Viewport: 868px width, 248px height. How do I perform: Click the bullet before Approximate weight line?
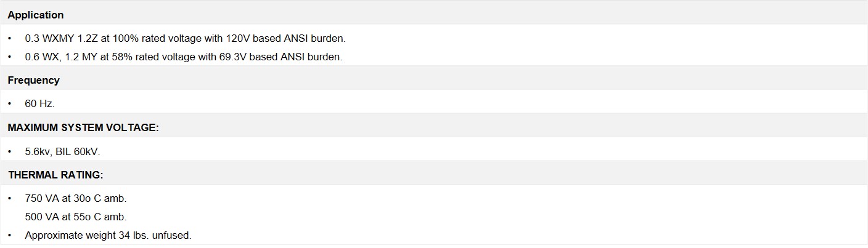10,235
